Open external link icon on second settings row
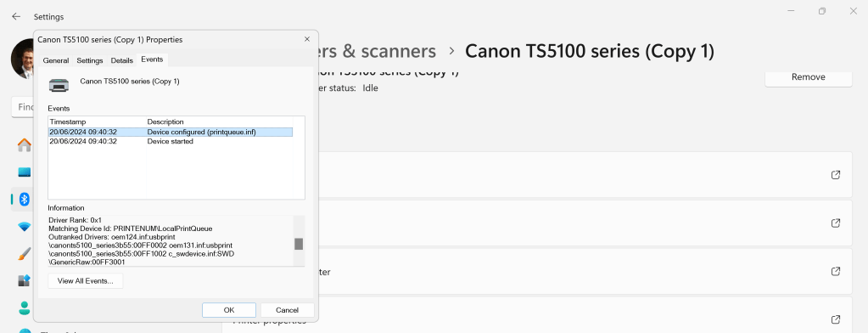The height and width of the screenshot is (333, 868). tap(836, 223)
